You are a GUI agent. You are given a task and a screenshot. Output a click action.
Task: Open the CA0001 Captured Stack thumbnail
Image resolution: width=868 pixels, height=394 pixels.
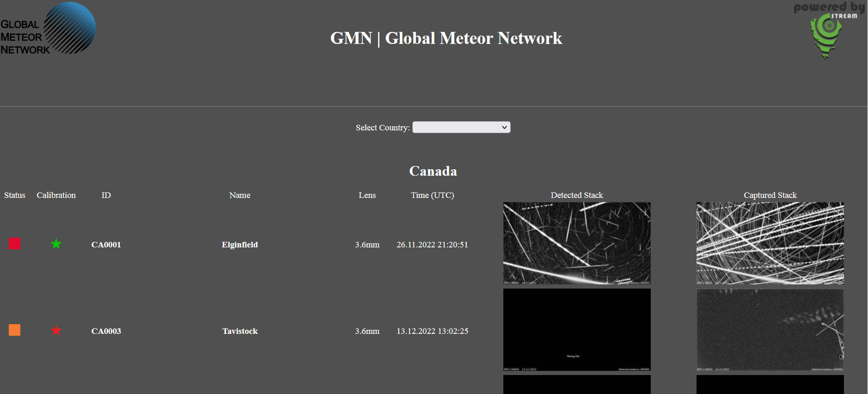point(770,243)
